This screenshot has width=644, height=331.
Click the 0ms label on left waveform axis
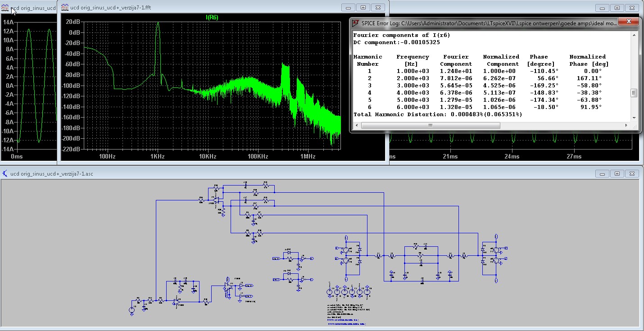(x=17, y=156)
